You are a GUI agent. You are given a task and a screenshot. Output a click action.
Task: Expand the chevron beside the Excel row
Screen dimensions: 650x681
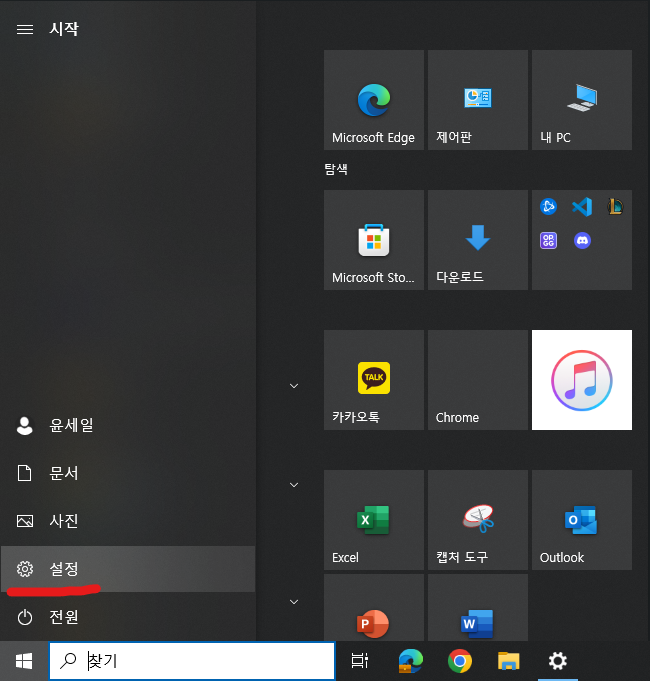(294, 485)
